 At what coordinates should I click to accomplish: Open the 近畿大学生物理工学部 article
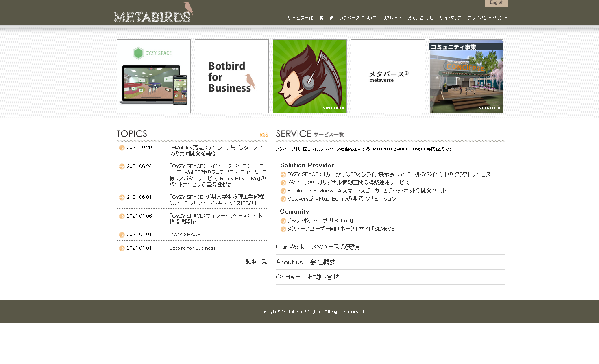[217, 200]
